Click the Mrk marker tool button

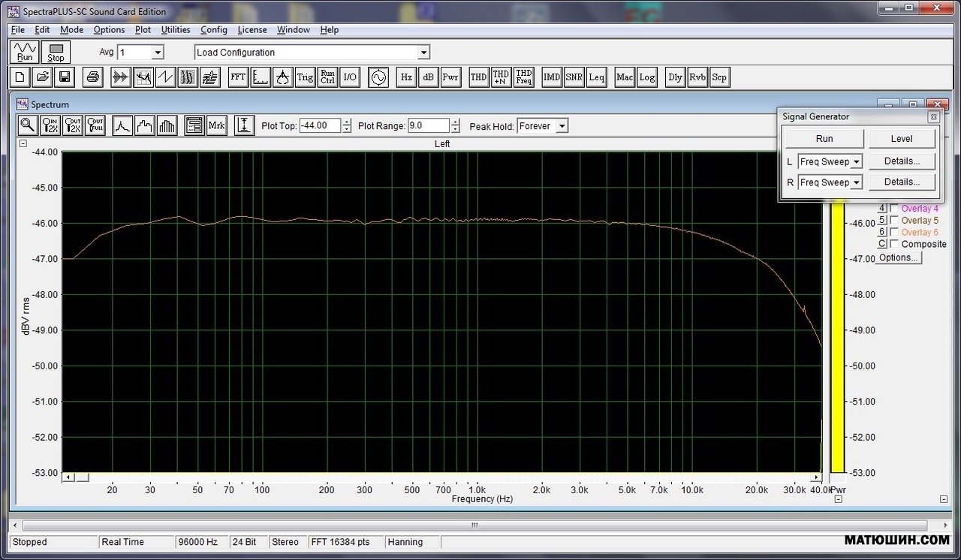tap(216, 126)
